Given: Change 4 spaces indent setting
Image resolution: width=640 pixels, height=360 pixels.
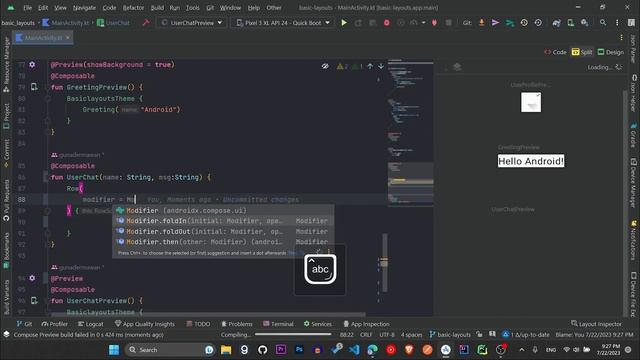Looking at the screenshot, I should pos(411,334).
